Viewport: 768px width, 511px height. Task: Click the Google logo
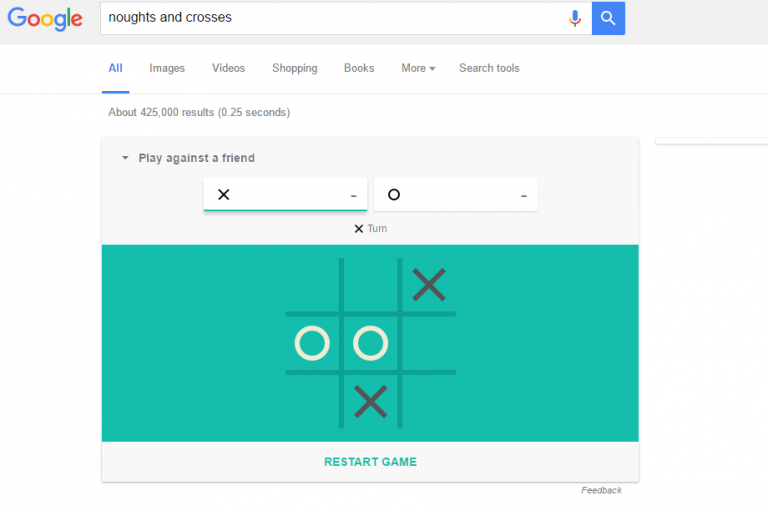pos(45,19)
